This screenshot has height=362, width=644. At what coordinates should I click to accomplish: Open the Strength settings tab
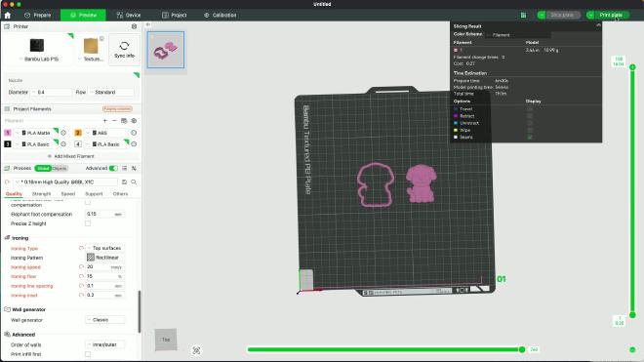[x=41, y=193]
